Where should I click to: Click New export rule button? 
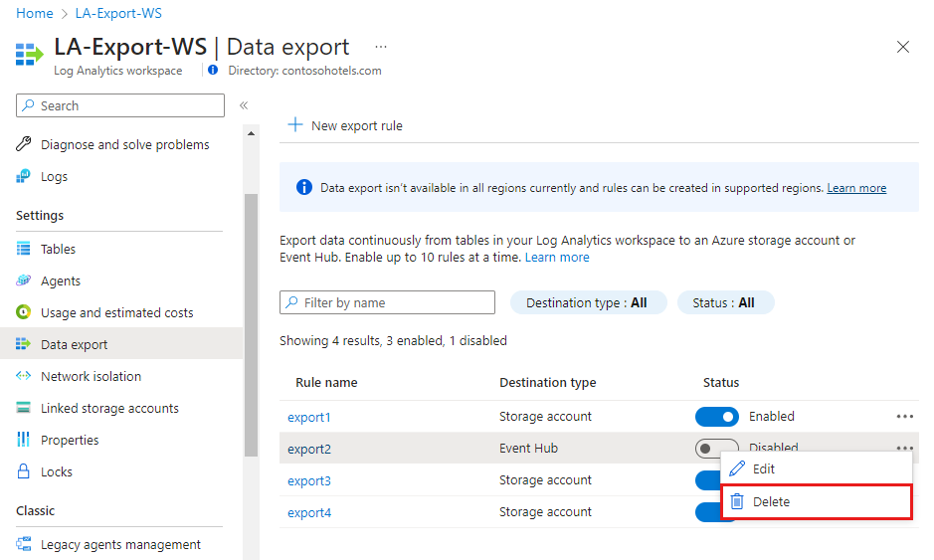(x=345, y=125)
